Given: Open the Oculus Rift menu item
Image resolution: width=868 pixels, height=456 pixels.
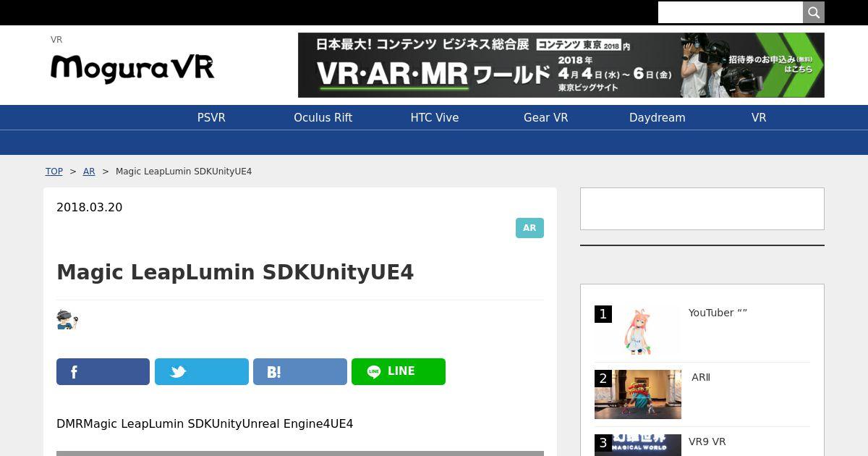Looking at the screenshot, I should 323,118.
